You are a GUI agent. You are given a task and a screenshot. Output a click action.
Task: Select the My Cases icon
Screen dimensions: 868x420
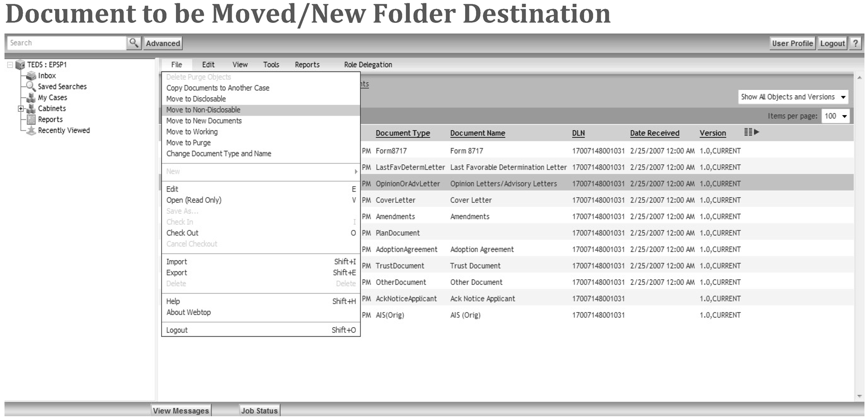coord(31,98)
